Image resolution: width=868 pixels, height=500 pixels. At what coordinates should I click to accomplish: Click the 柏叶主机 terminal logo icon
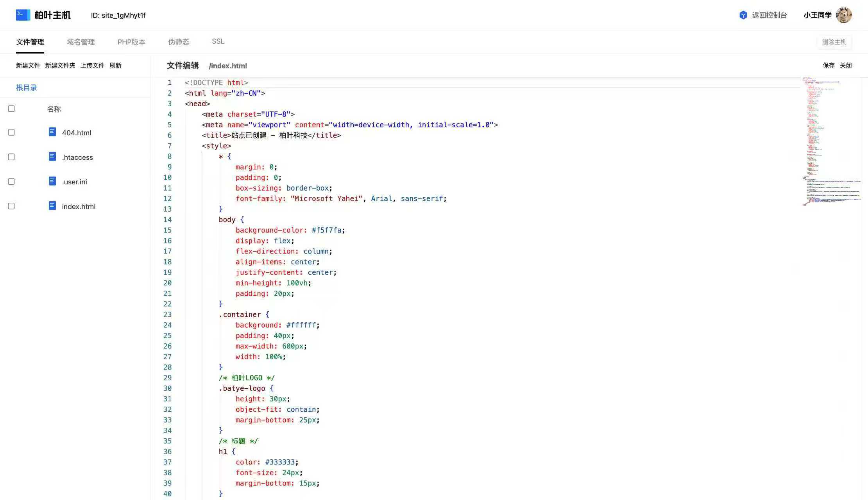[23, 15]
